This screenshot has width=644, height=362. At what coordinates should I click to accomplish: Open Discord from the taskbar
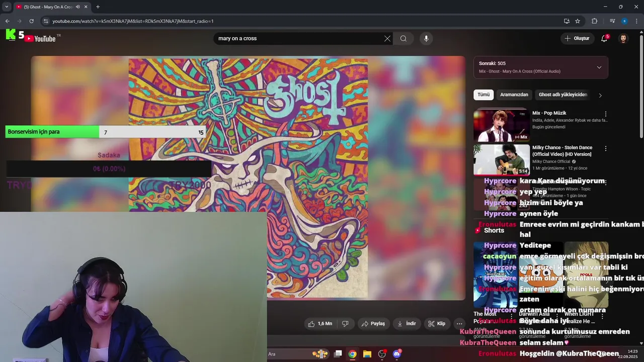point(397,354)
